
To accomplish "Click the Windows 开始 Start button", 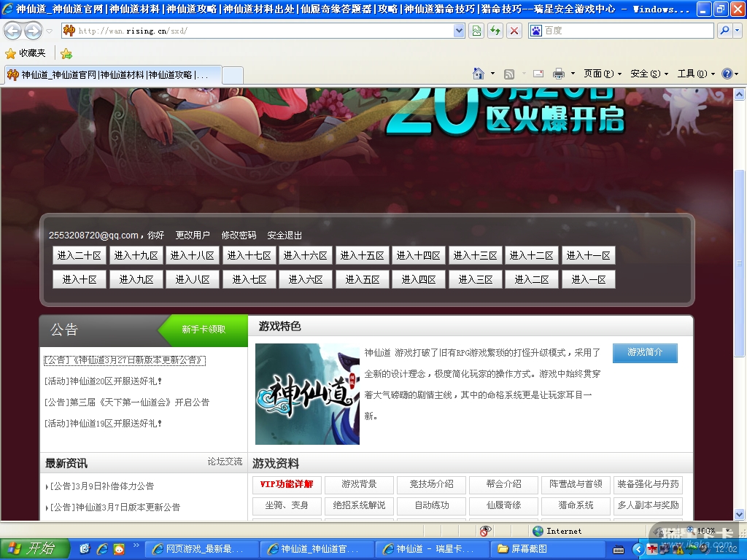I will [x=34, y=549].
